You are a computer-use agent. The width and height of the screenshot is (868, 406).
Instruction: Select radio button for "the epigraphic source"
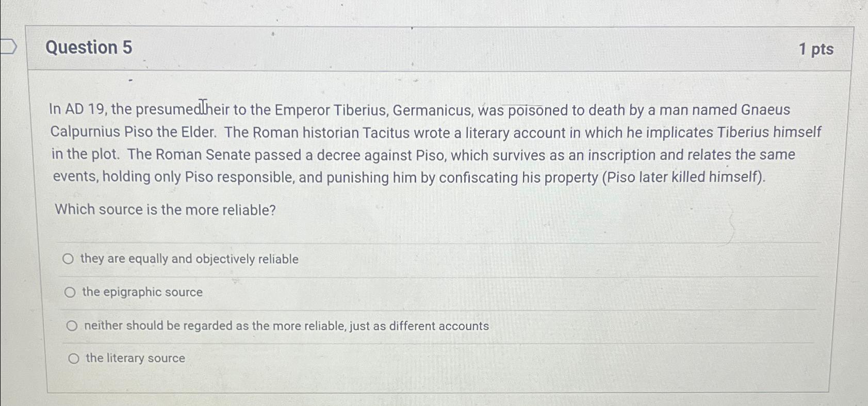pyautogui.click(x=71, y=292)
